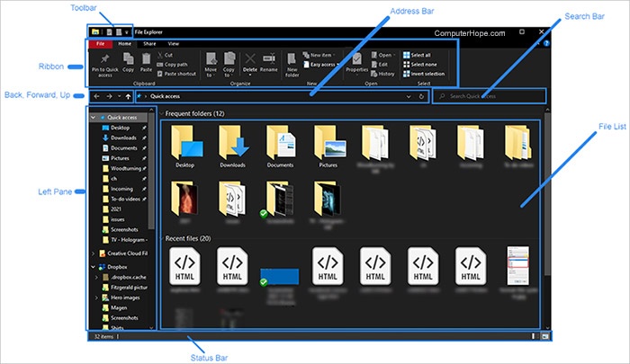Screen dimensions: 630x364
Task: Click the Copy icon in Clipboard group
Action: [x=128, y=59]
